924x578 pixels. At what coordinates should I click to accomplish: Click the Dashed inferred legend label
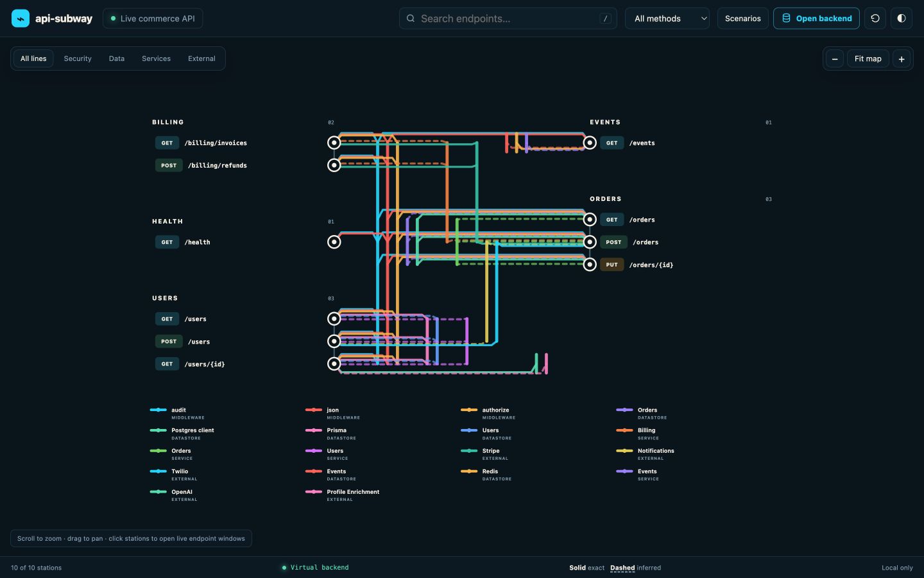pyautogui.click(x=635, y=568)
